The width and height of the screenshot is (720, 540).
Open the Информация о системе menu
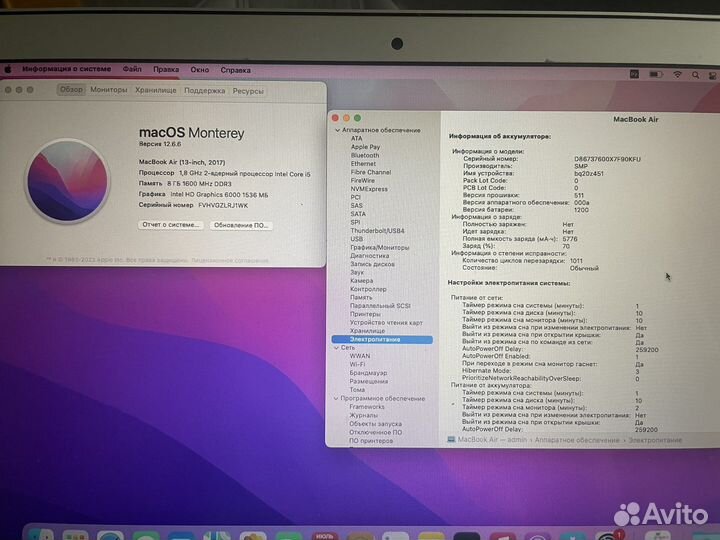click(67, 69)
